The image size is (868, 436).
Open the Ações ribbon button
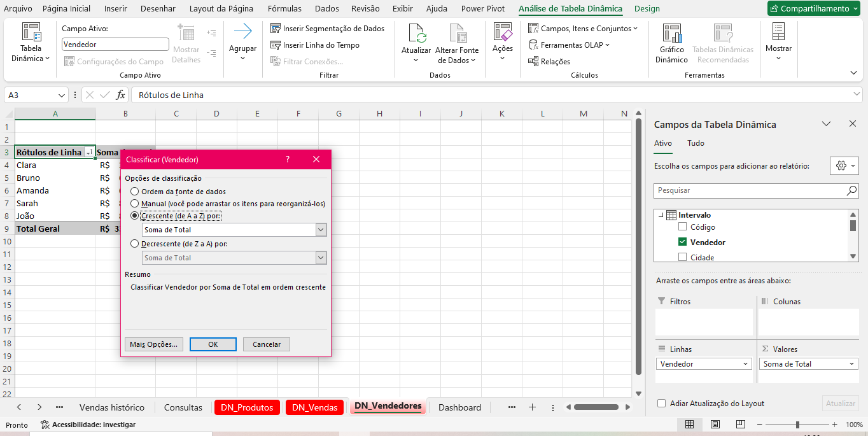503,42
